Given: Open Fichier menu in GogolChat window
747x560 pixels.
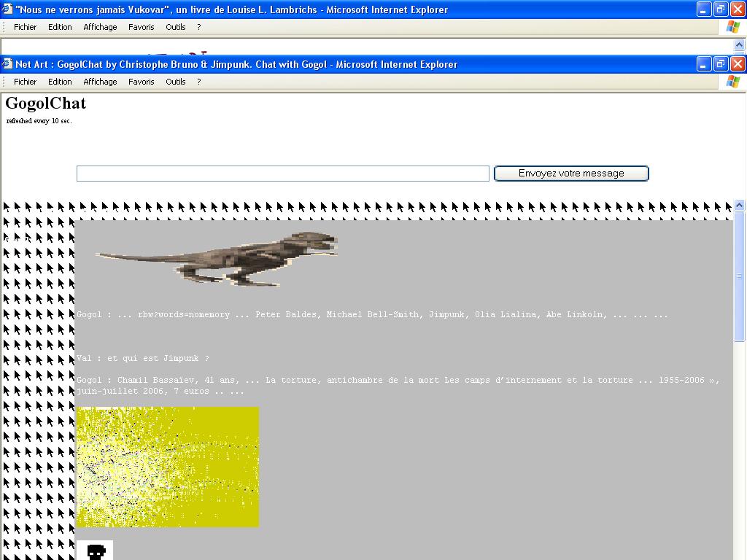Looking at the screenshot, I should point(25,82).
